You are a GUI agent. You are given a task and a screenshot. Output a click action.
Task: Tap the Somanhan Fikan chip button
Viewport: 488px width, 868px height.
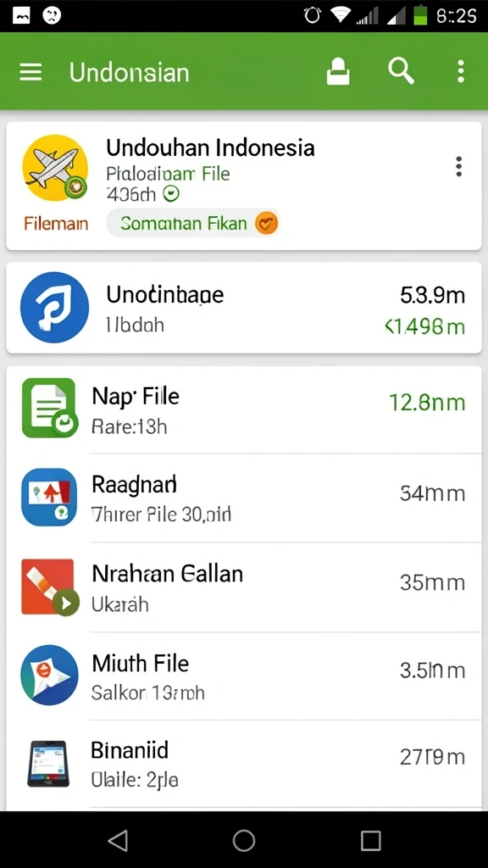(193, 223)
